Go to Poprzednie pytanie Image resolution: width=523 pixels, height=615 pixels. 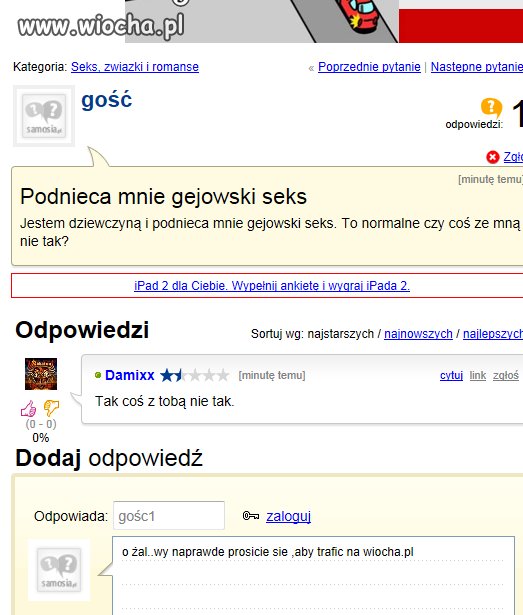(x=369, y=67)
